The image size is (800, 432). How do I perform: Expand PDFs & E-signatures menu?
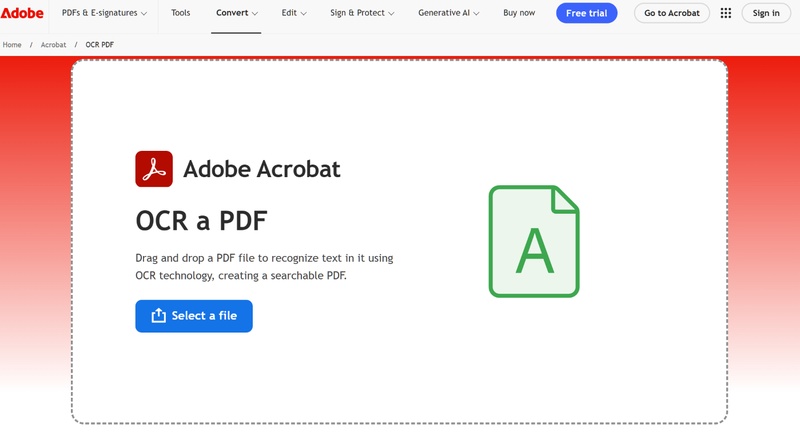pyautogui.click(x=104, y=13)
